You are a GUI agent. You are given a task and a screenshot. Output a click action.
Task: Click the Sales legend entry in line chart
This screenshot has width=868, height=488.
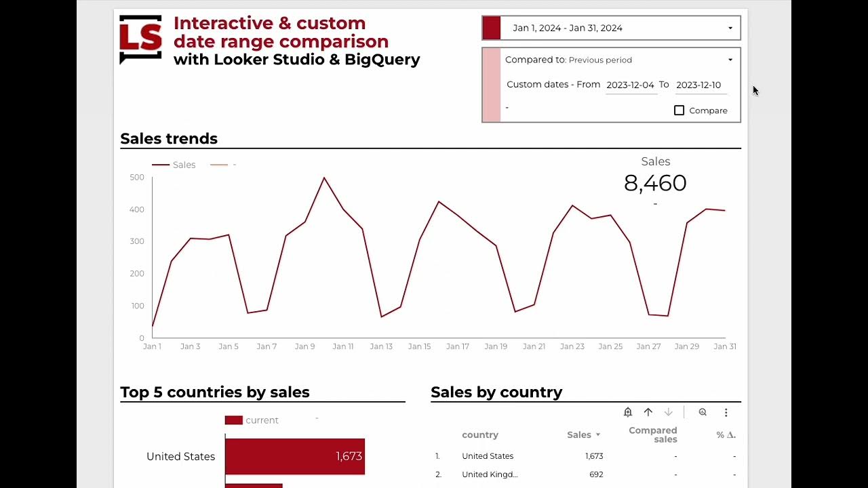pyautogui.click(x=174, y=165)
